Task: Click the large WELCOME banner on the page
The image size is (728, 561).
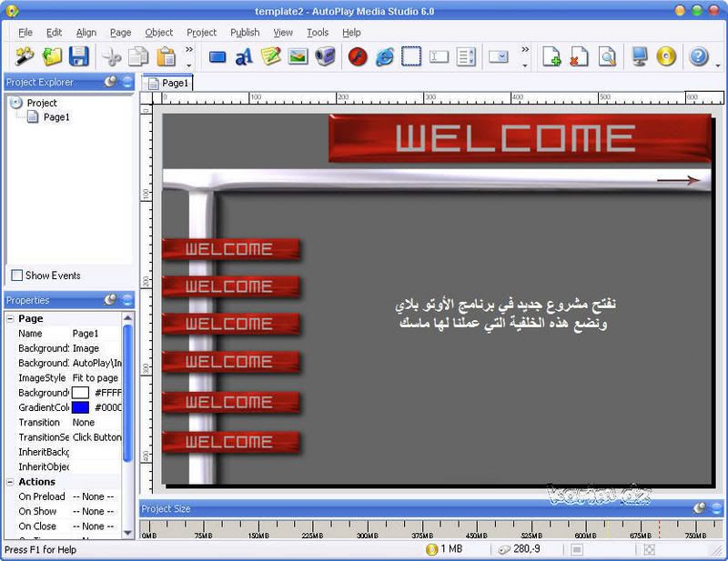Action: click(x=520, y=138)
